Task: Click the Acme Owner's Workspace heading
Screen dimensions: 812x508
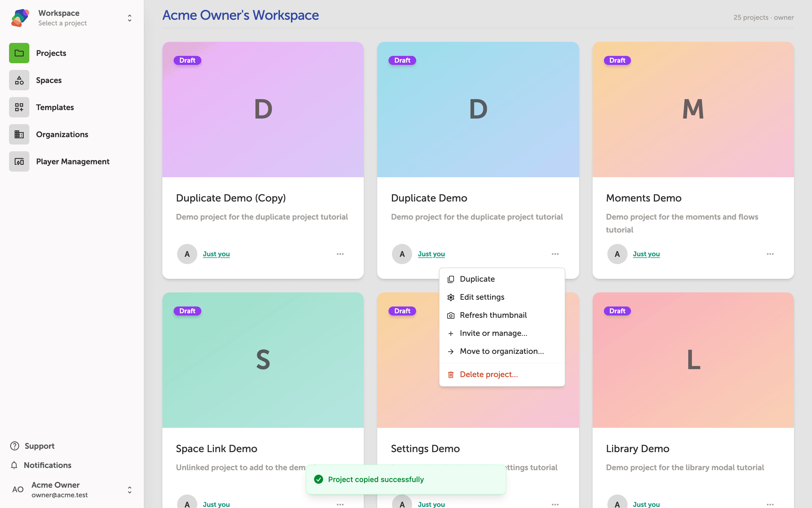Action: coord(240,15)
